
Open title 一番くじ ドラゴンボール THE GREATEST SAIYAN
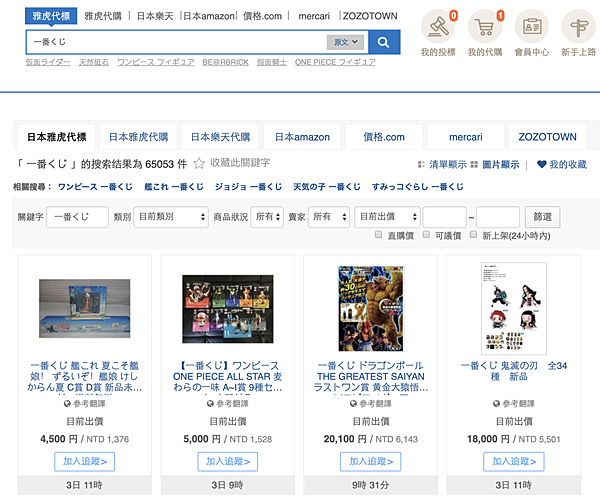coord(371,376)
